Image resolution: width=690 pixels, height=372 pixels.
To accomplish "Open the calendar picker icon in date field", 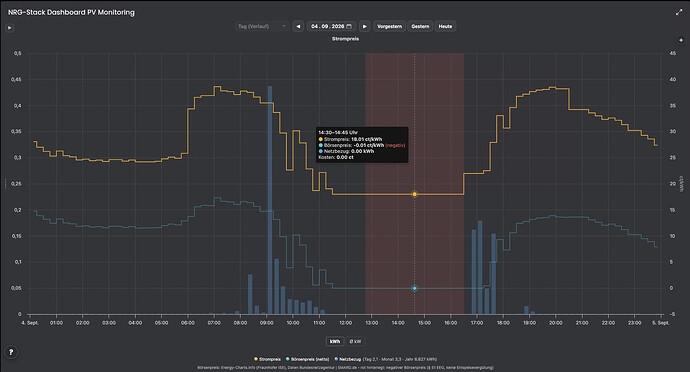I will [x=349, y=26].
